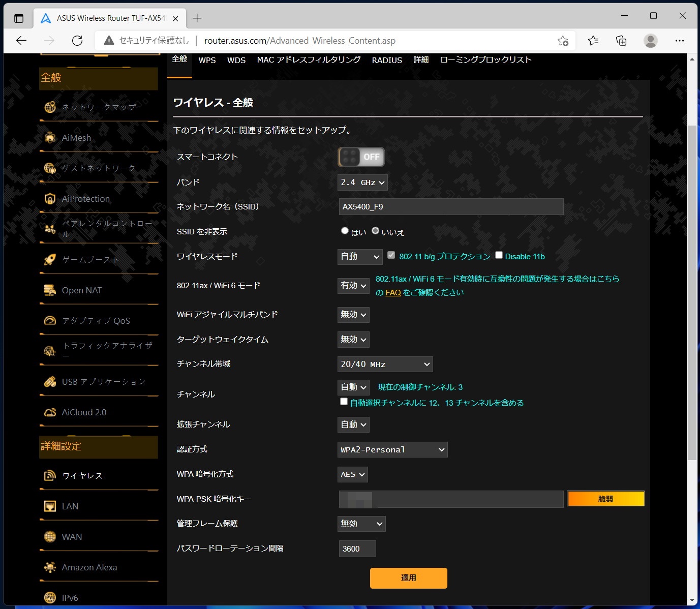This screenshot has height=609, width=700.
Task: Open the Channel Bandwidth 20/40 MHz dropdown
Action: (385, 364)
